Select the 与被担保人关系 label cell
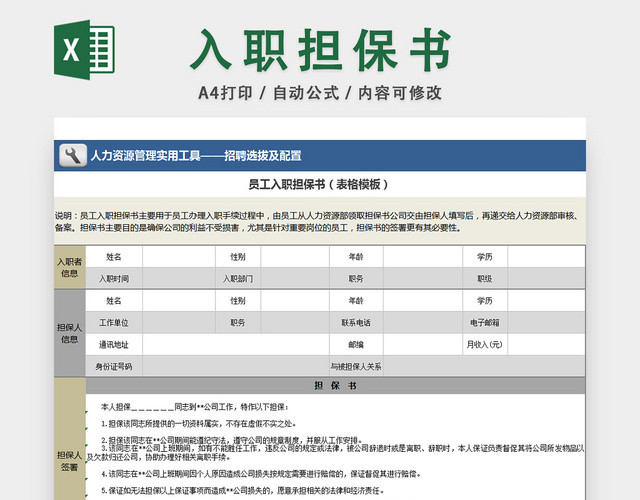The image size is (640, 500). pos(356,367)
